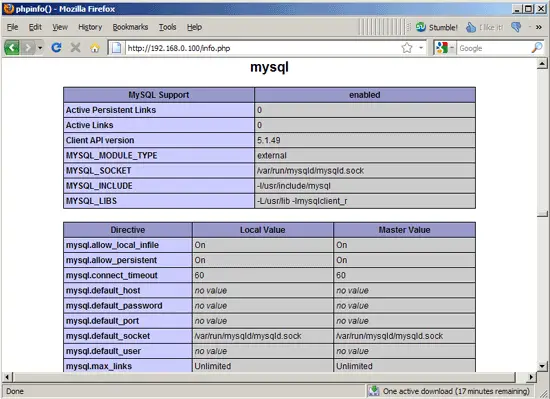Click the Stop loading X icon
This screenshot has width=550, height=399.
[75, 47]
